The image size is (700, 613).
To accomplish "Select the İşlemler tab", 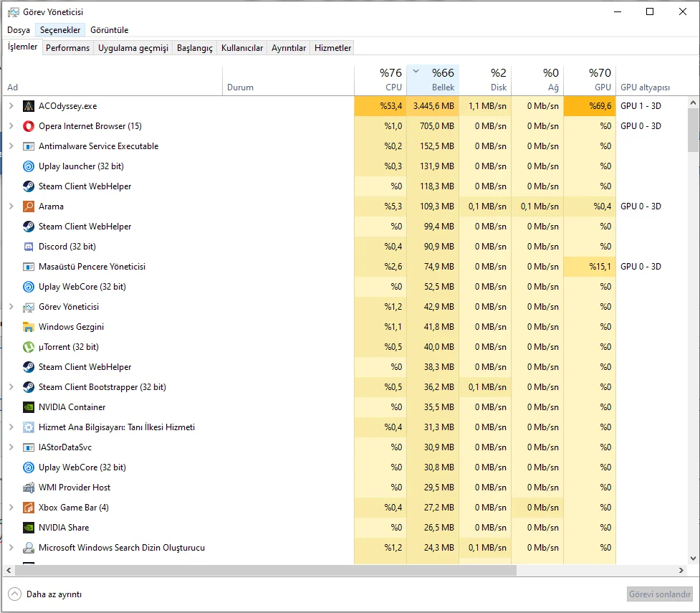I will (x=23, y=47).
